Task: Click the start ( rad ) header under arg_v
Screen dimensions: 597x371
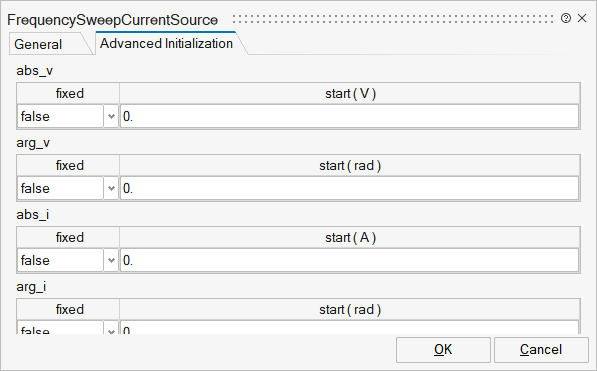Action: pos(350,165)
